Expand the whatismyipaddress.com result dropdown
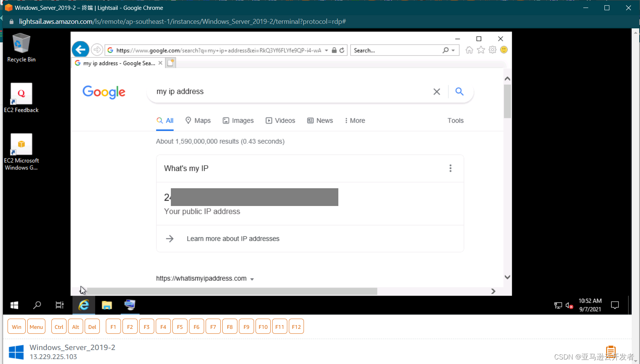Image resolution: width=640 pixels, height=364 pixels. tap(252, 279)
